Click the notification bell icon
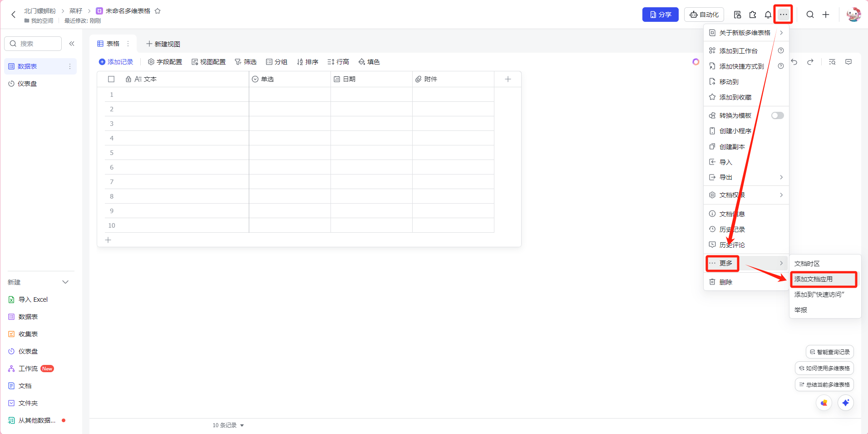The height and width of the screenshot is (434, 868). click(x=768, y=15)
